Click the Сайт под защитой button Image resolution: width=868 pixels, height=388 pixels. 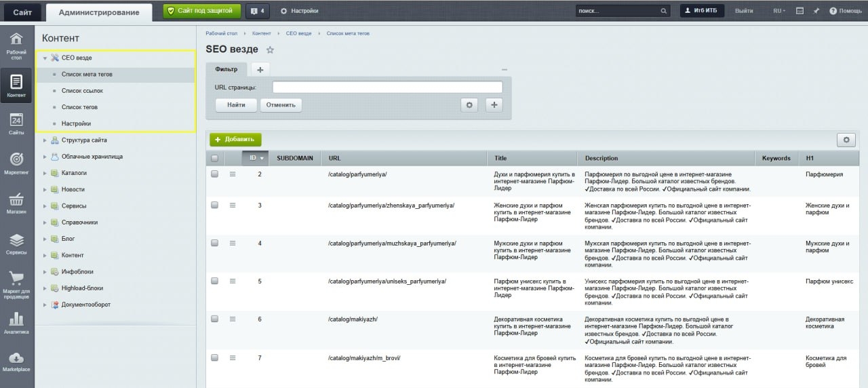[202, 11]
